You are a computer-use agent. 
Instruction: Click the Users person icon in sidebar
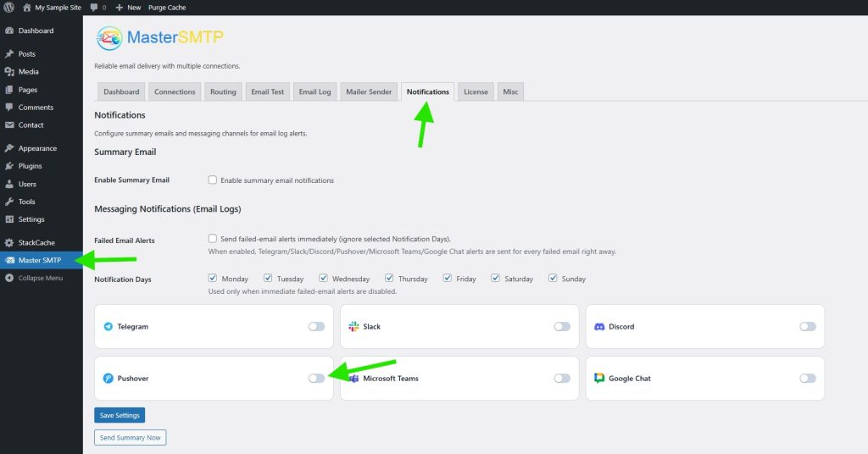point(8,184)
